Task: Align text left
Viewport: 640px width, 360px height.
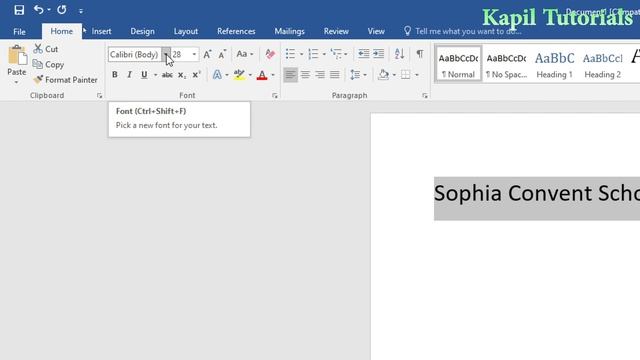Action: pyautogui.click(x=290, y=75)
